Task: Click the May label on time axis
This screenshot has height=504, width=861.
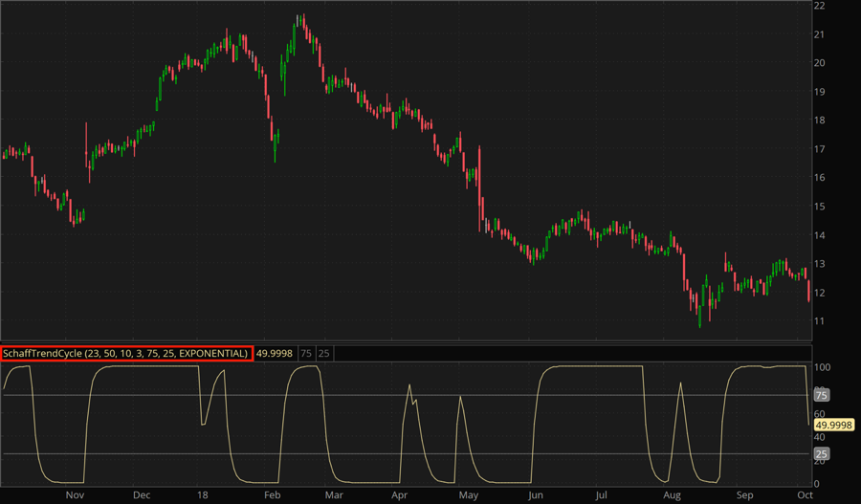Action: (x=468, y=496)
